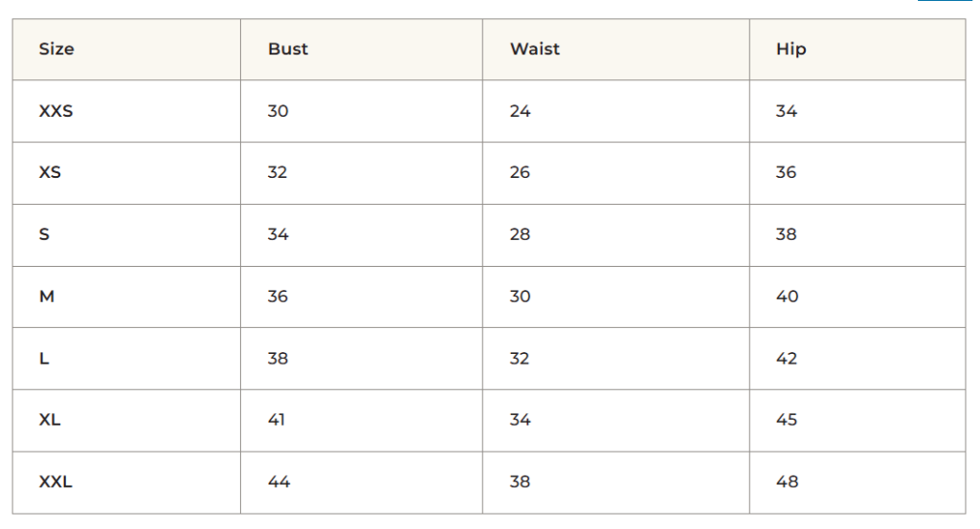The height and width of the screenshot is (529, 980).
Task: Click the hip value 48 for size XXL
Action: point(787,482)
